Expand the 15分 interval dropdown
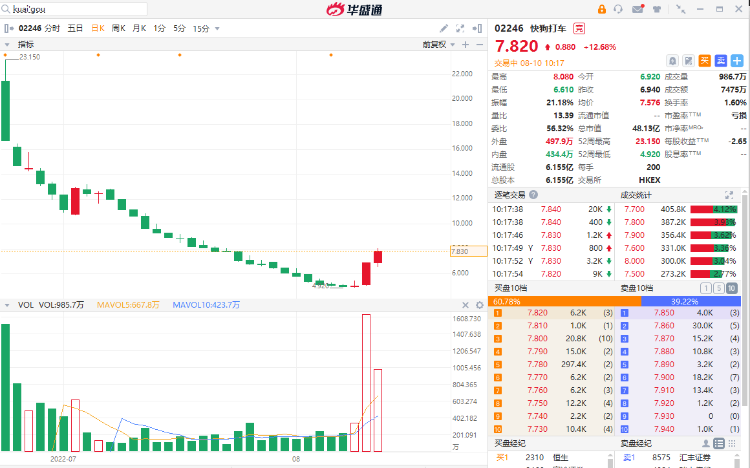This screenshot has height=468, width=750. pos(203,28)
